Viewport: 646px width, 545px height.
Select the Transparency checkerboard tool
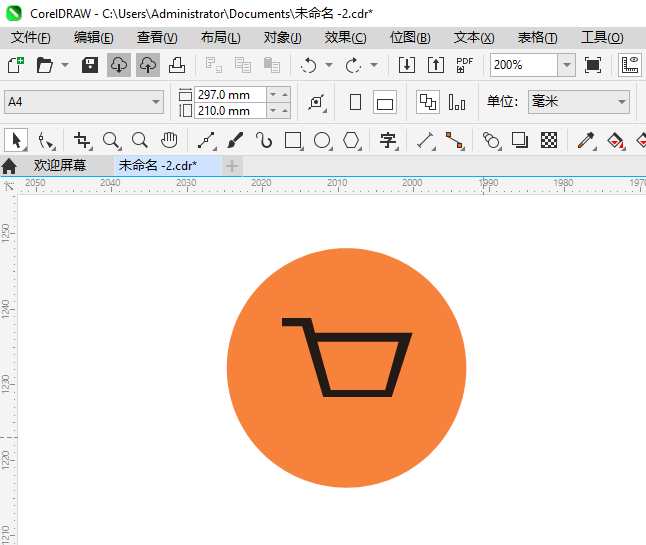pyautogui.click(x=549, y=140)
